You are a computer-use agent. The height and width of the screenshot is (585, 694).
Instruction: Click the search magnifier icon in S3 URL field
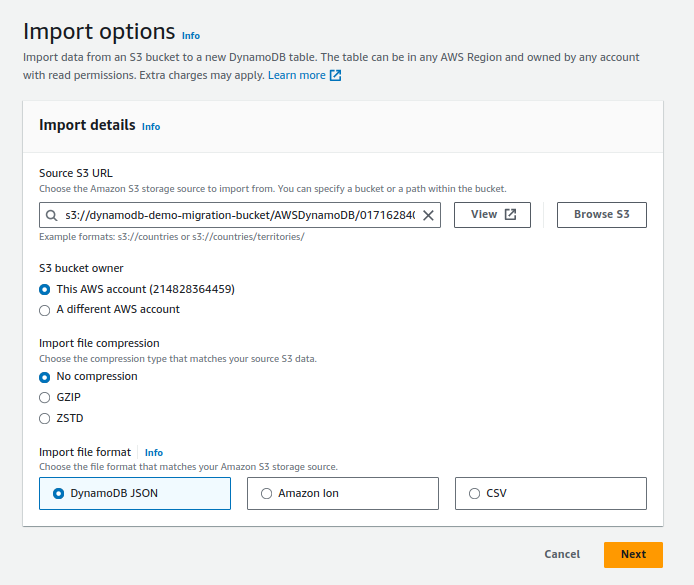click(51, 216)
